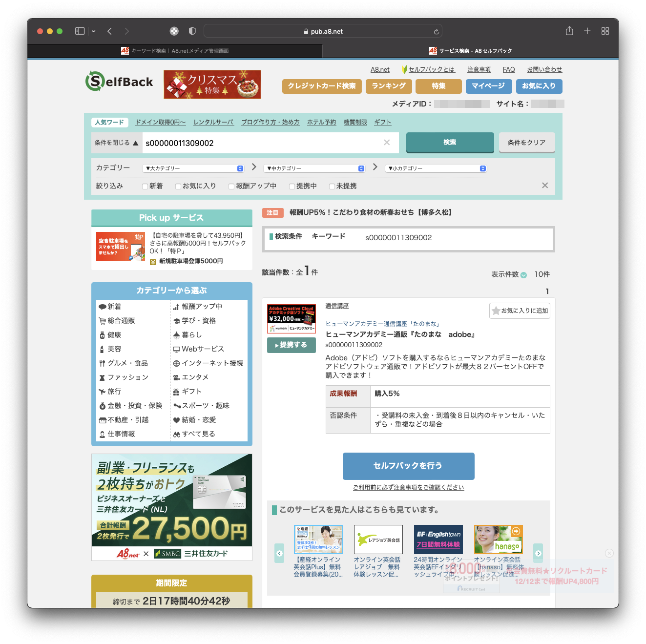This screenshot has height=644, width=646.
Task: Click the 検索 search button
Action: pos(450,143)
